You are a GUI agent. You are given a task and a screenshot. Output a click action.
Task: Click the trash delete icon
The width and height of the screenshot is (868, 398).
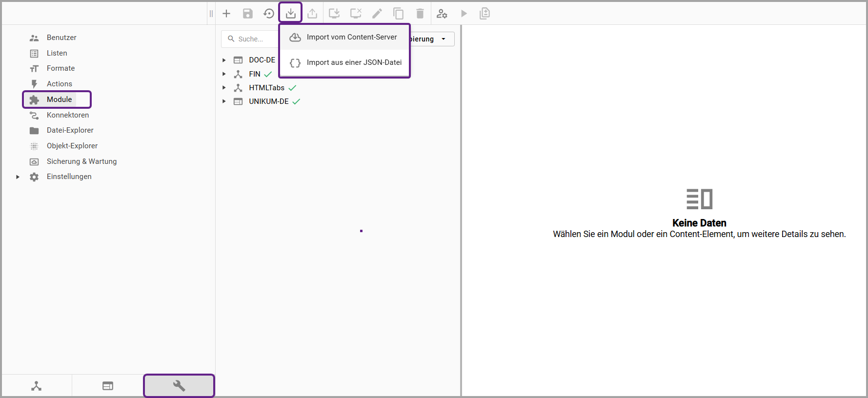(420, 14)
